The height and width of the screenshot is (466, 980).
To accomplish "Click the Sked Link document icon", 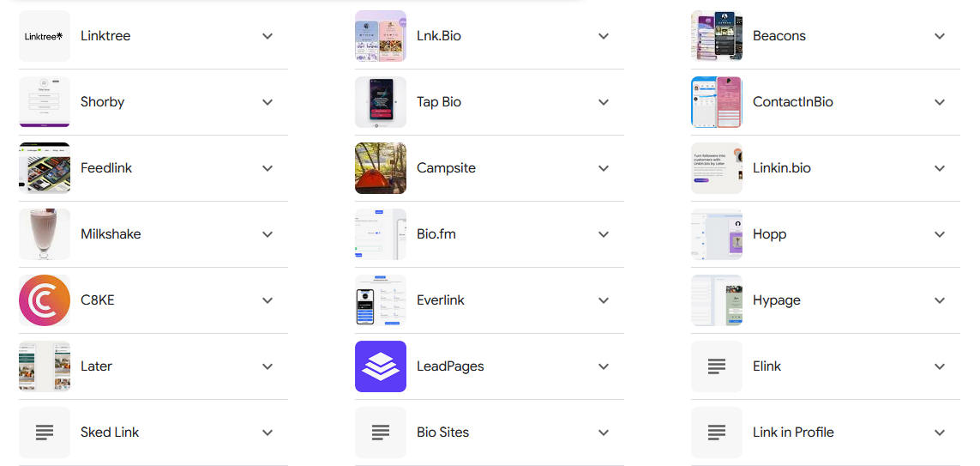I will tap(45, 433).
